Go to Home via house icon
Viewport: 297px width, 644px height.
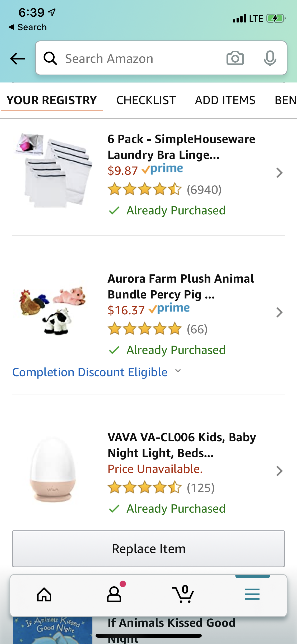point(44,595)
